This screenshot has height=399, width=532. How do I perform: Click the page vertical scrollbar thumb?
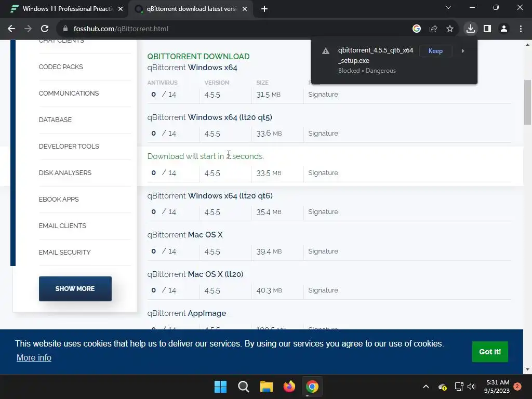click(527, 102)
